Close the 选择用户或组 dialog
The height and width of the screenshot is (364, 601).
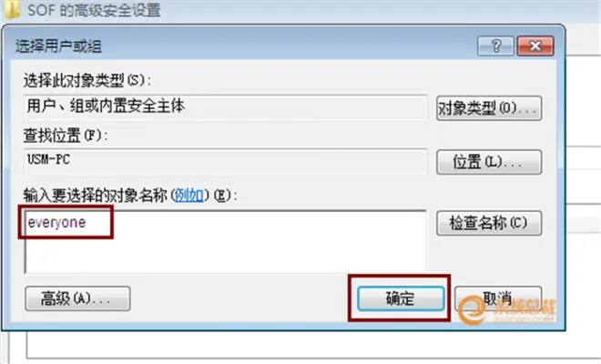[535, 46]
